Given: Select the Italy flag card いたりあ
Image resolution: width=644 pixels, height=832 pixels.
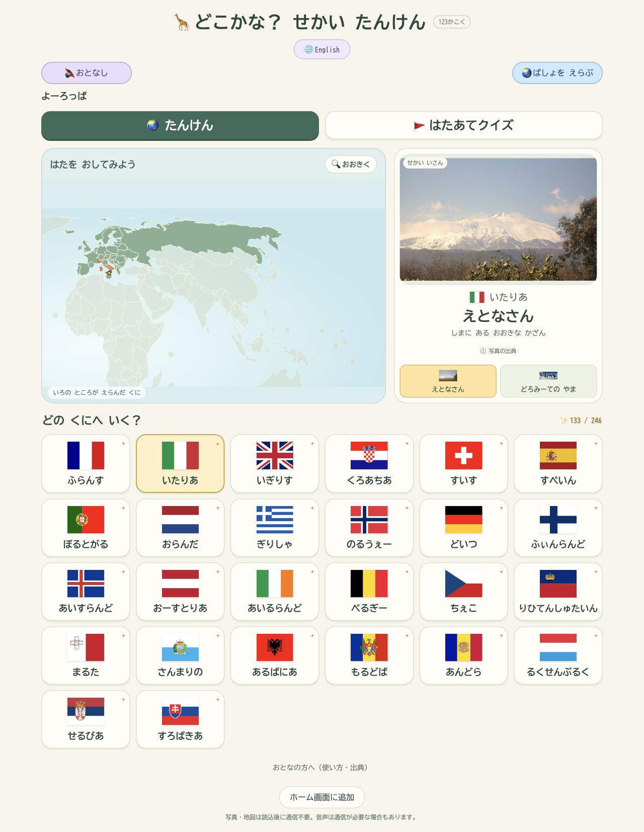Looking at the screenshot, I should [180, 463].
